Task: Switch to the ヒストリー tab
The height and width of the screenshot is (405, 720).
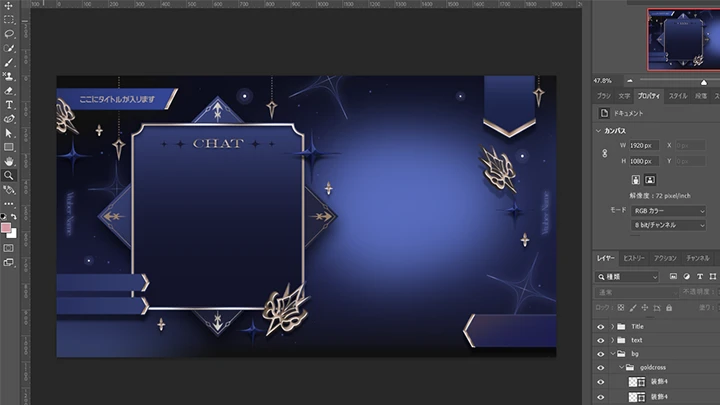Action: (634, 258)
